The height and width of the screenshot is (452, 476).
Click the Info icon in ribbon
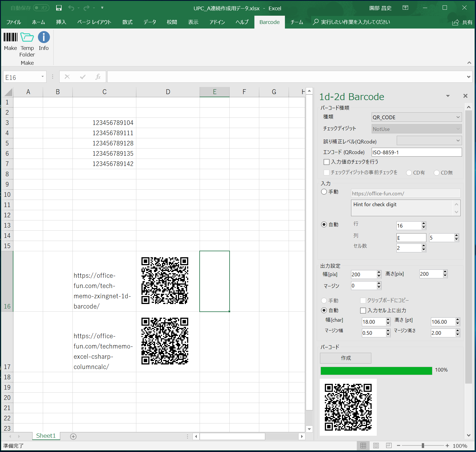pos(44,37)
